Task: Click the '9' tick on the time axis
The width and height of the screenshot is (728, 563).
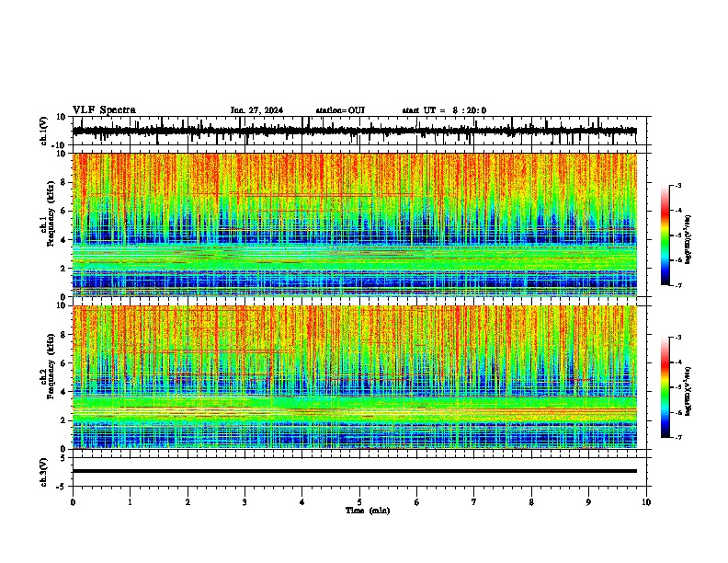Action: pyautogui.click(x=588, y=502)
